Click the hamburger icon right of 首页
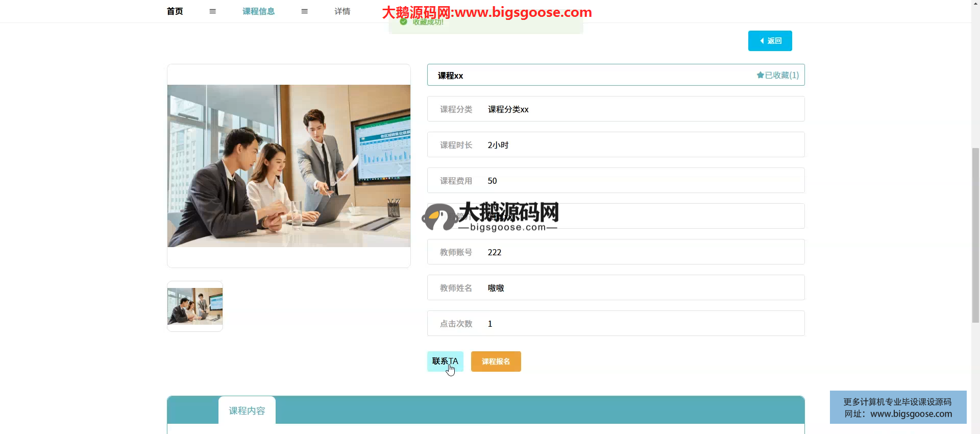Screen dimensions: 980x434 pos(212,11)
